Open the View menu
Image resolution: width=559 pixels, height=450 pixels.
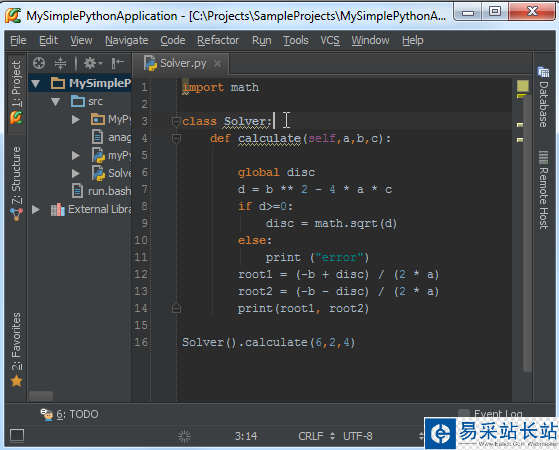[x=81, y=40]
